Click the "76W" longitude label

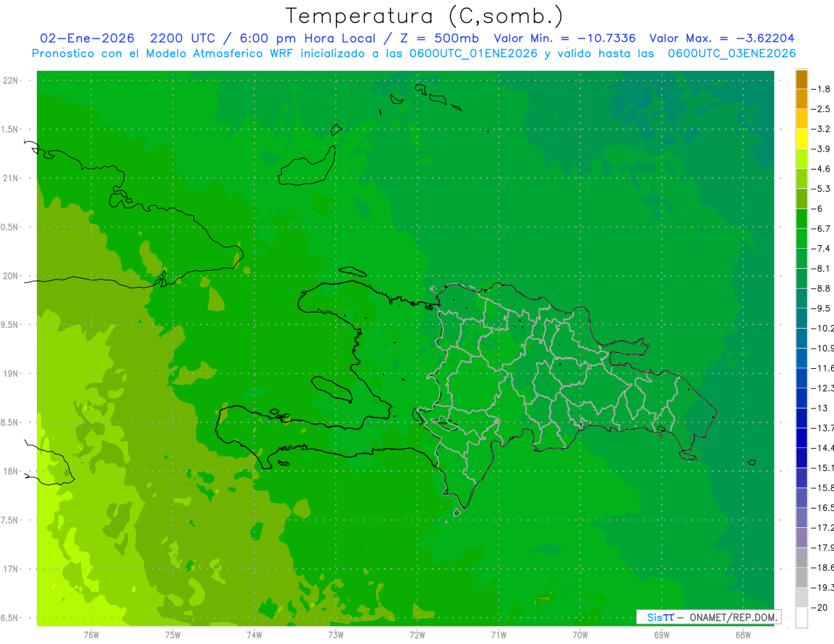(91, 634)
